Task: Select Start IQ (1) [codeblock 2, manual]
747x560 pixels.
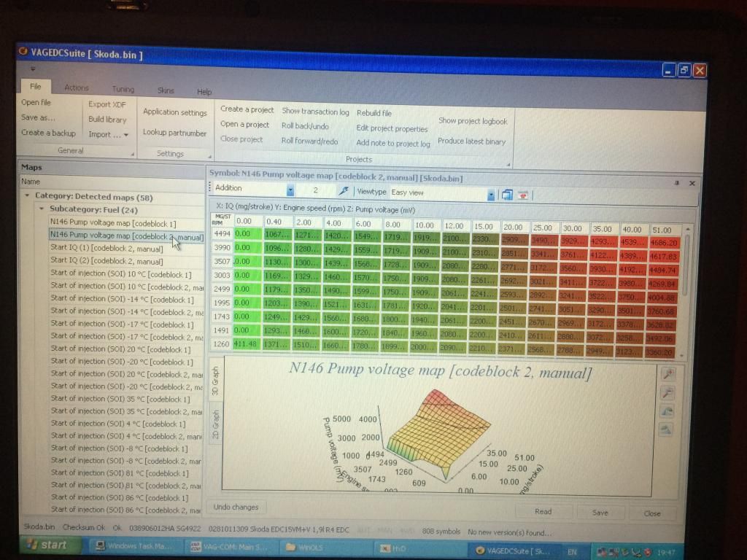Action: (x=107, y=249)
